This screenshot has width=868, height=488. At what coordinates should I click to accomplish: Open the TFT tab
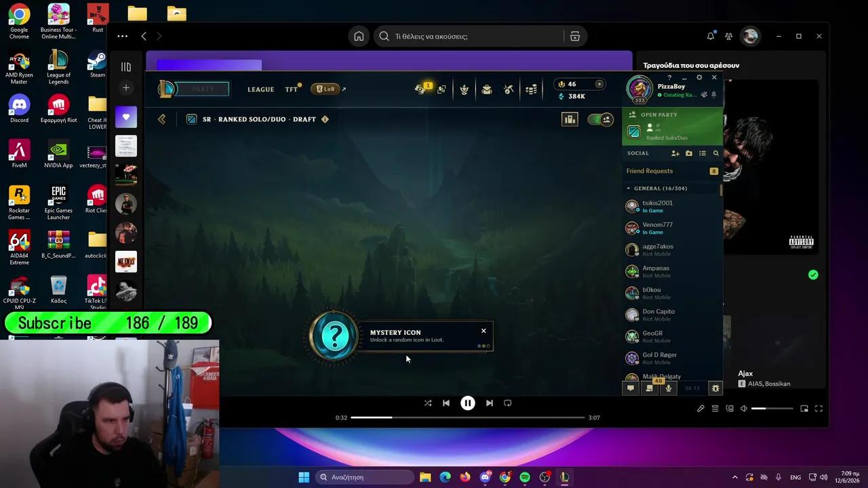coord(291,89)
